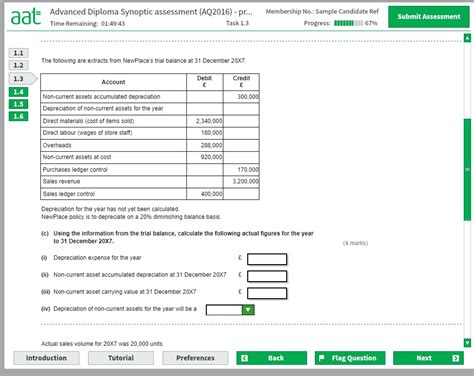
Task: Click the 920,000 debit cell
Action: tap(205, 157)
